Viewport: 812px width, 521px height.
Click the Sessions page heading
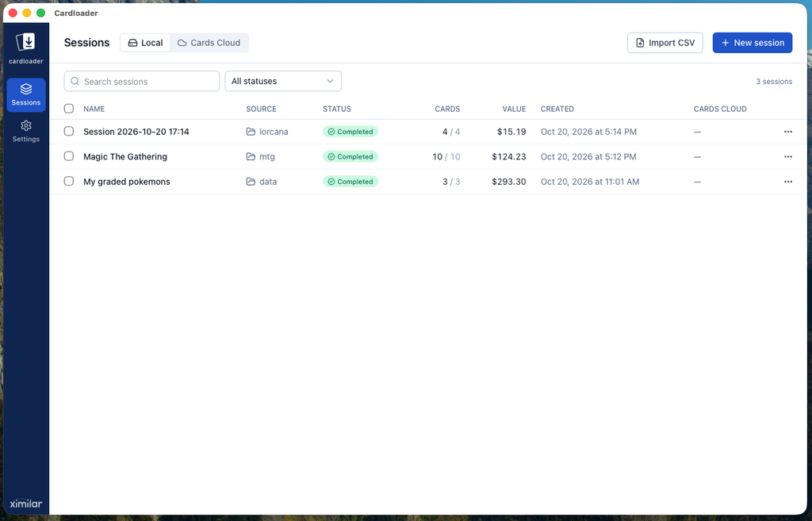click(x=86, y=43)
